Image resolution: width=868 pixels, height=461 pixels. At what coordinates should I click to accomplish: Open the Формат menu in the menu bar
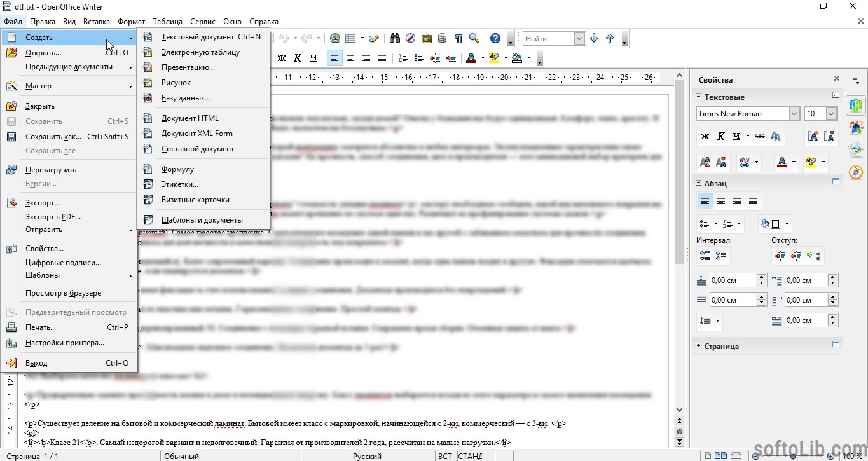coord(131,22)
